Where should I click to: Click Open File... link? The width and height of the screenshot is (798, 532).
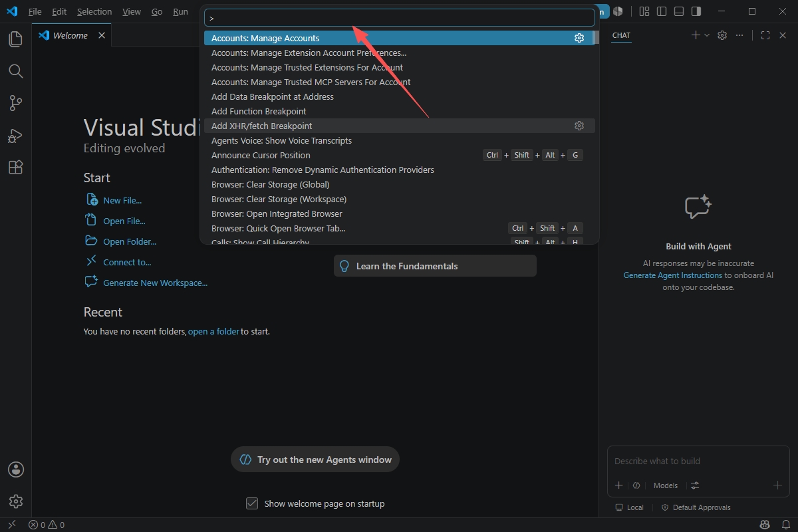(124, 221)
